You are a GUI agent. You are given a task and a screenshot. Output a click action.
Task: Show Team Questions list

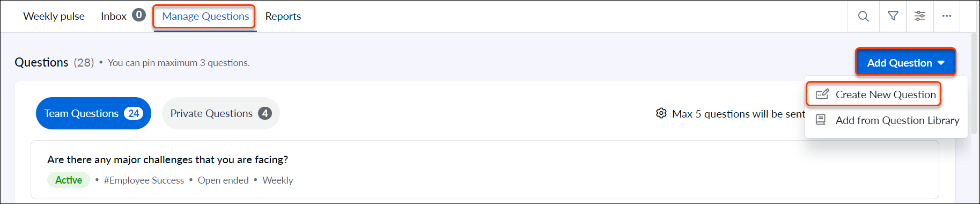tap(93, 113)
